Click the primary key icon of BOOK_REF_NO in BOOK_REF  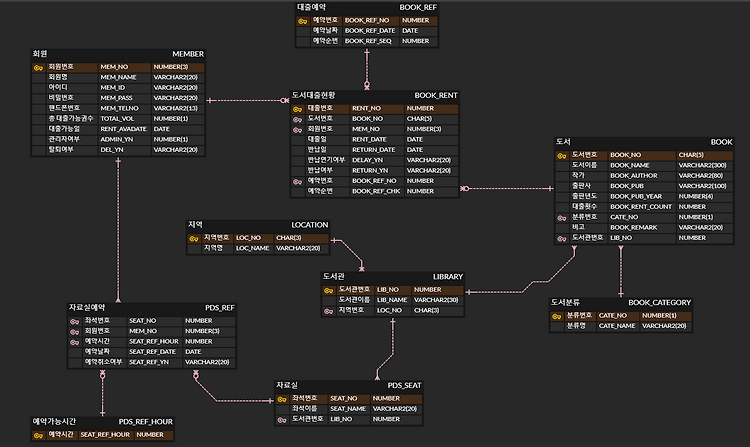tap(302, 21)
